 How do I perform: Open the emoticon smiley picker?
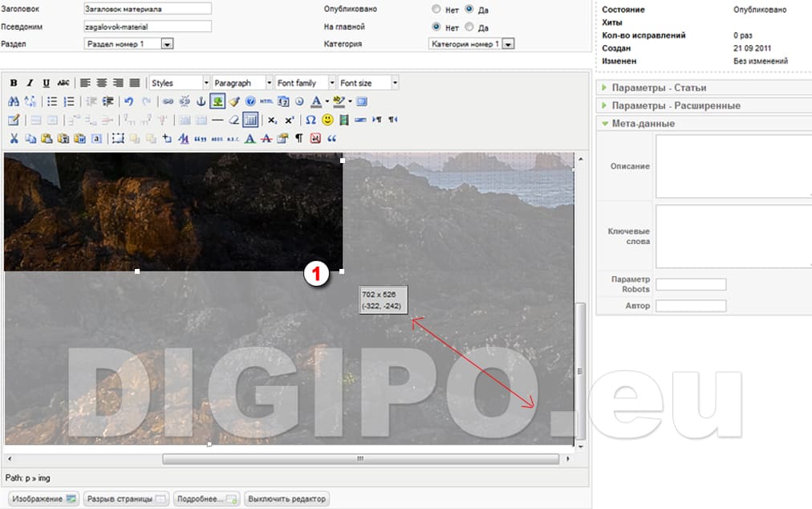327,120
